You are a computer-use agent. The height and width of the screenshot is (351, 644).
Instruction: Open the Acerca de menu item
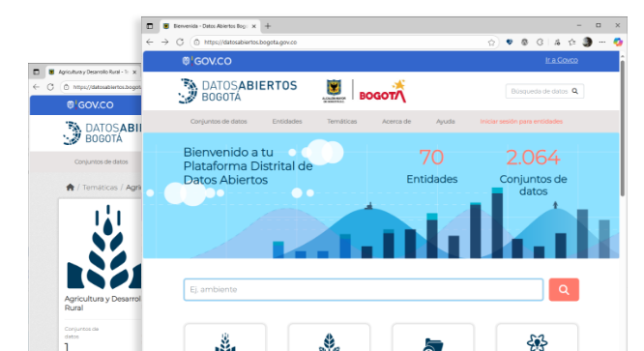point(396,122)
